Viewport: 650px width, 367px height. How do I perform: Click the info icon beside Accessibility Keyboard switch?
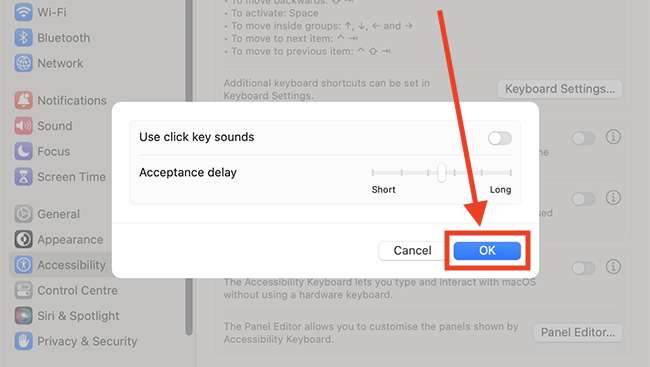coord(613,267)
